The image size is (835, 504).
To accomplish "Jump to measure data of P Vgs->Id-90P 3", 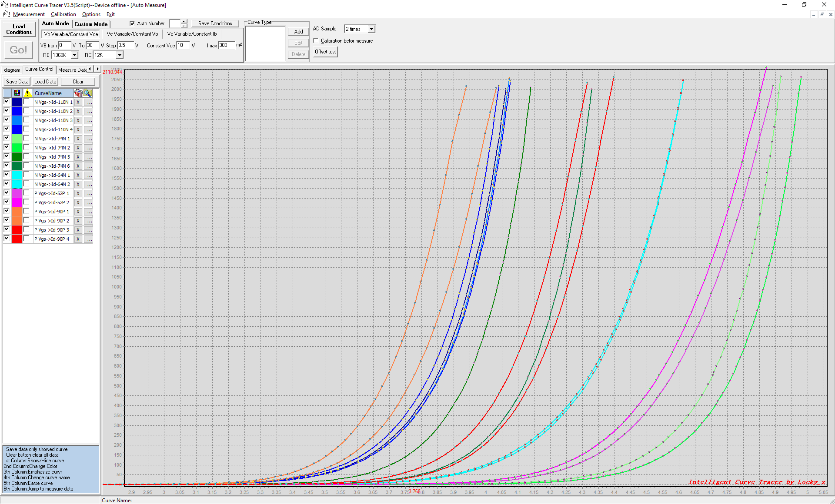I will [x=88, y=230].
